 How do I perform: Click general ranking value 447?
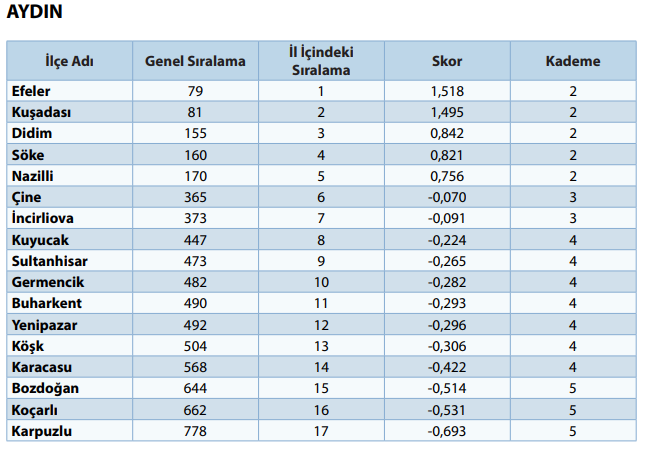[195, 240]
